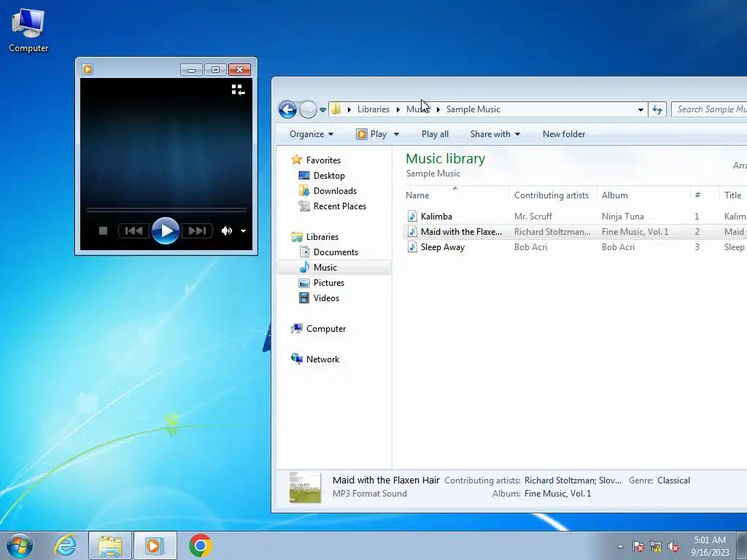Select the Kalimba music file
Image resolution: width=747 pixels, height=560 pixels.
pos(436,217)
